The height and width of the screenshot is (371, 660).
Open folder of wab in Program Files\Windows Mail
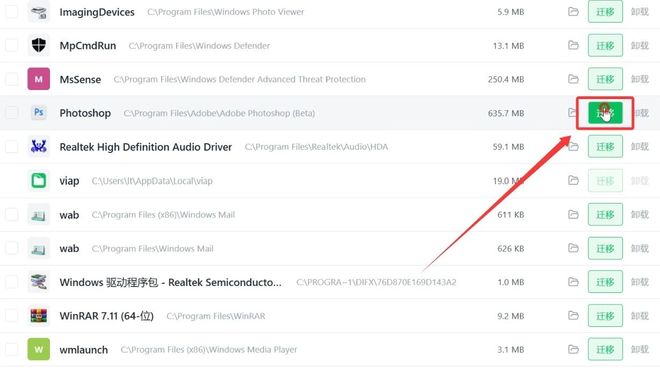coord(573,248)
